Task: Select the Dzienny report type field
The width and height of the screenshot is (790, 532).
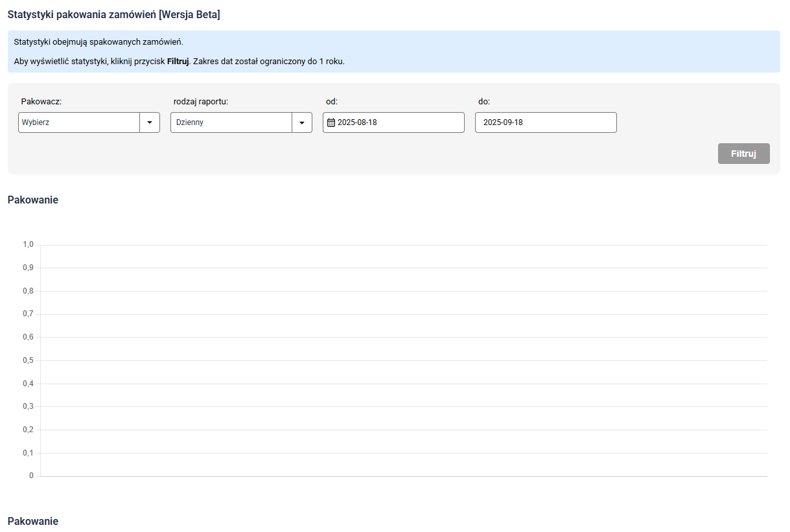Action: [231, 122]
